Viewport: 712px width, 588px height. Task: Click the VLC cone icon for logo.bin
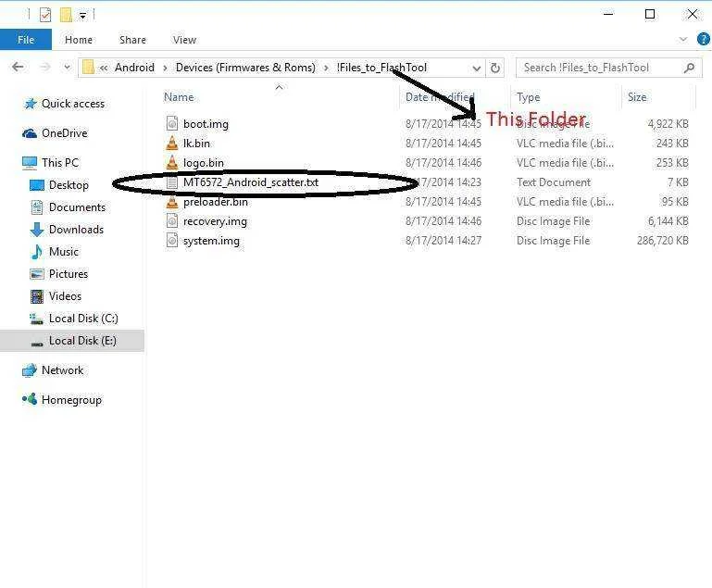tap(172, 163)
